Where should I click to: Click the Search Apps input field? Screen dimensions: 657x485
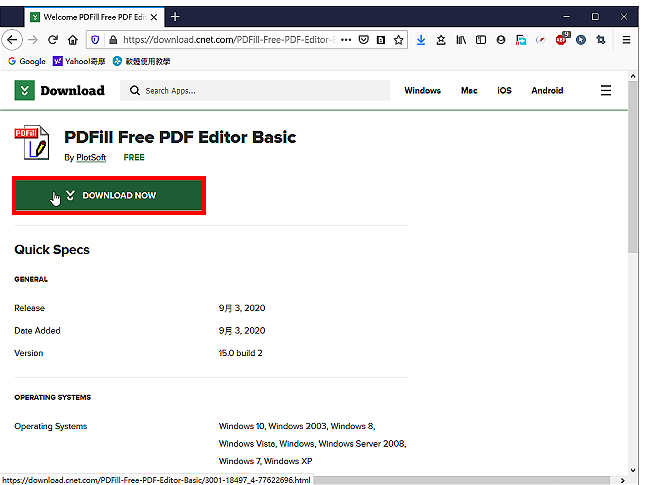(x=255, y=90)
